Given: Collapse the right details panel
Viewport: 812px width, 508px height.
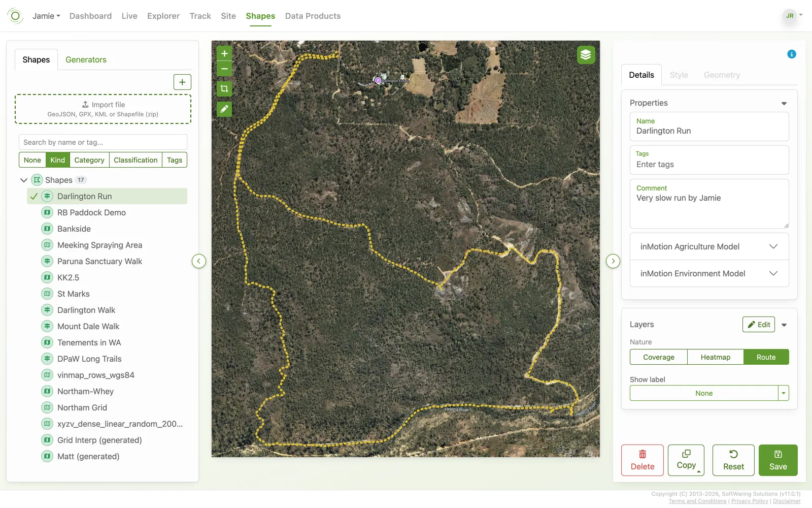Looking at the screenshot, I should [613, 261].
